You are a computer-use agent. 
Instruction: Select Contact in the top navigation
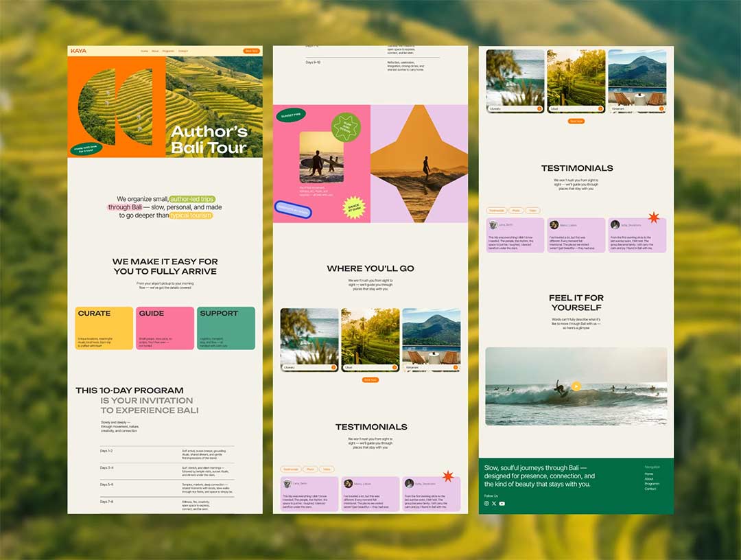(x=183, y=51)
